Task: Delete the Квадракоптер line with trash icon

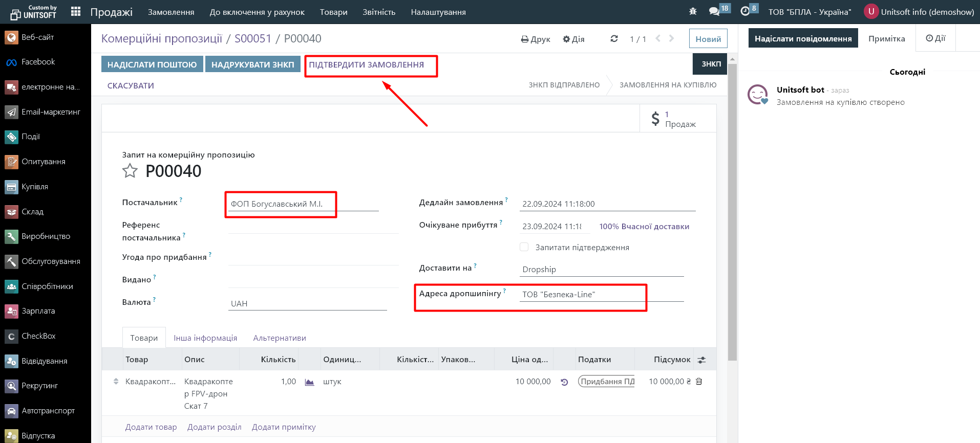Action: click(x=699, y=382)
